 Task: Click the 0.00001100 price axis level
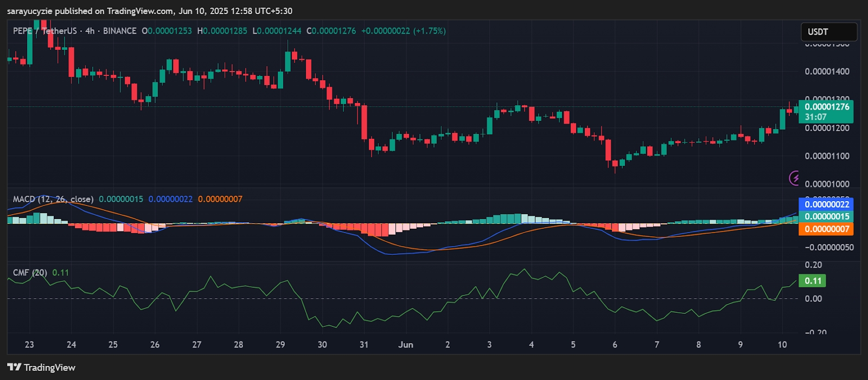pyautogui.click(x=827, y=156)
